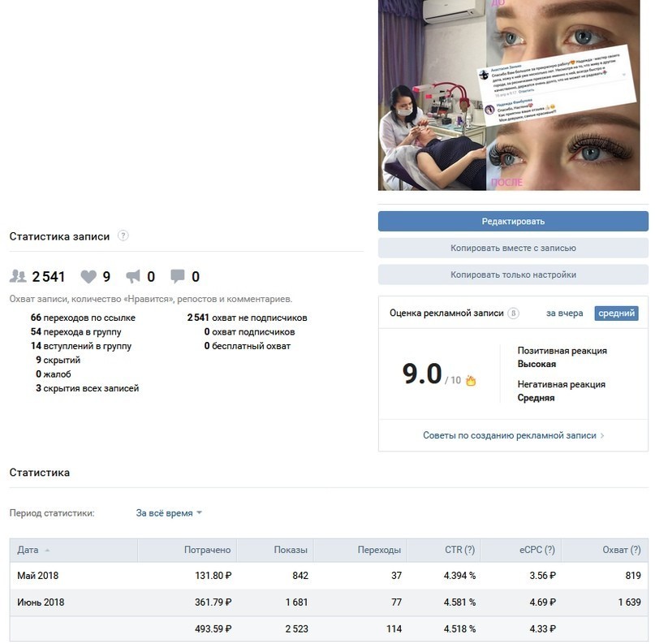The width and height of the screenshot is (655, 644).
Task: Sort table by Переходы column
Action: [360, 550]
